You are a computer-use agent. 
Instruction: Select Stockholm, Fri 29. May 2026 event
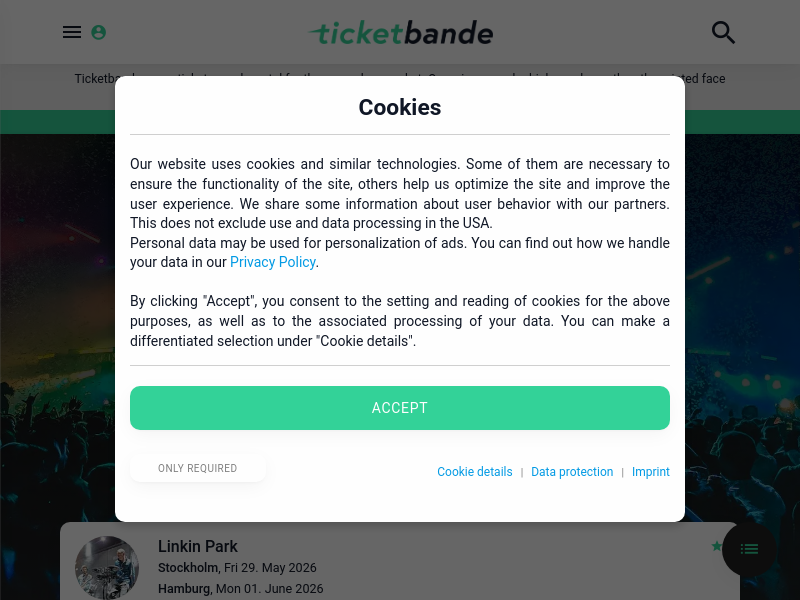[x=237, y=567]
